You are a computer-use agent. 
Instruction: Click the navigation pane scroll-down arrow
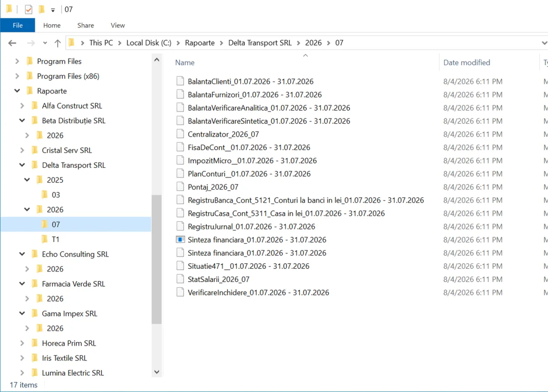tap(157, 372)
